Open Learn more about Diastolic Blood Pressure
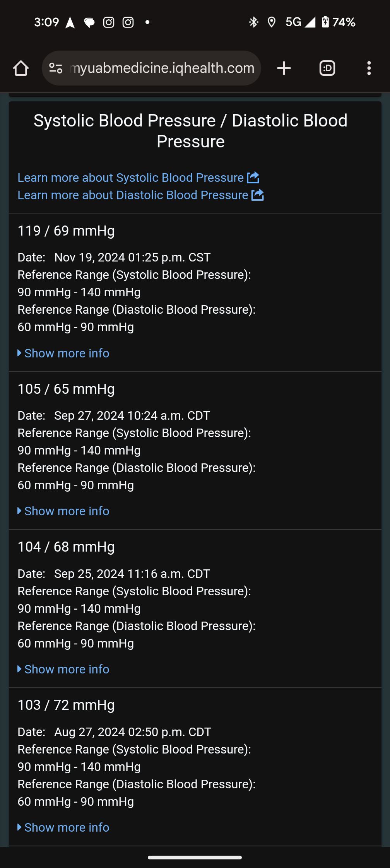 click(x=133, y=195)
